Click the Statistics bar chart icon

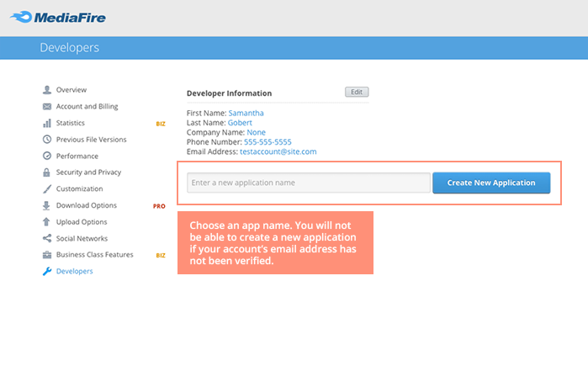point(47,123)
